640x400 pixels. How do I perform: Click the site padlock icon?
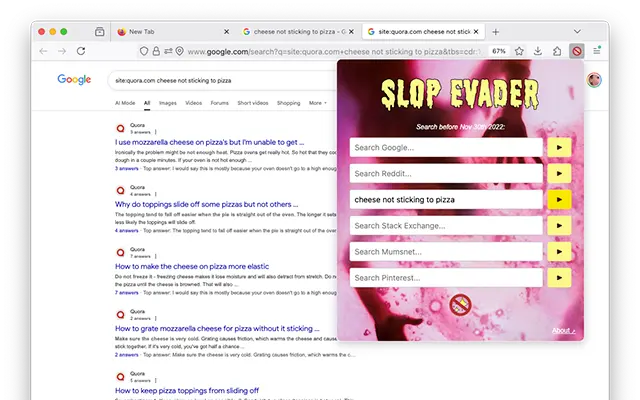click(x=156, y=51)
